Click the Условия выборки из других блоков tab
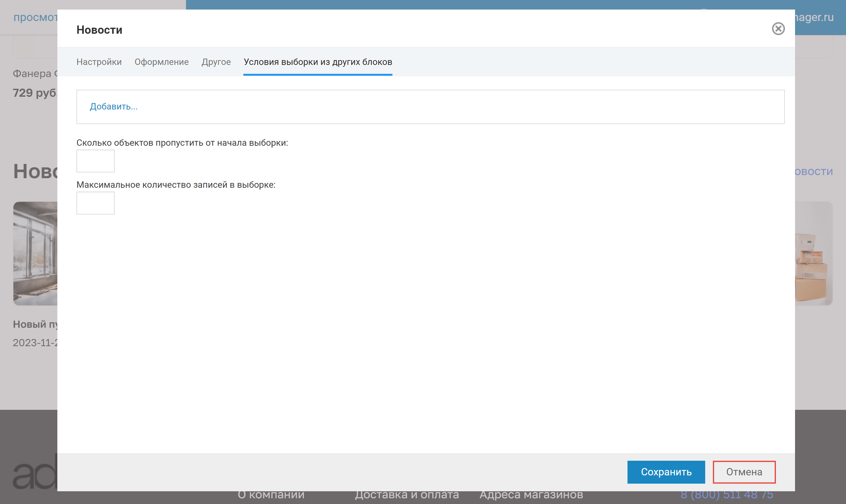This screenshot has width=846, height=504. 318,62
